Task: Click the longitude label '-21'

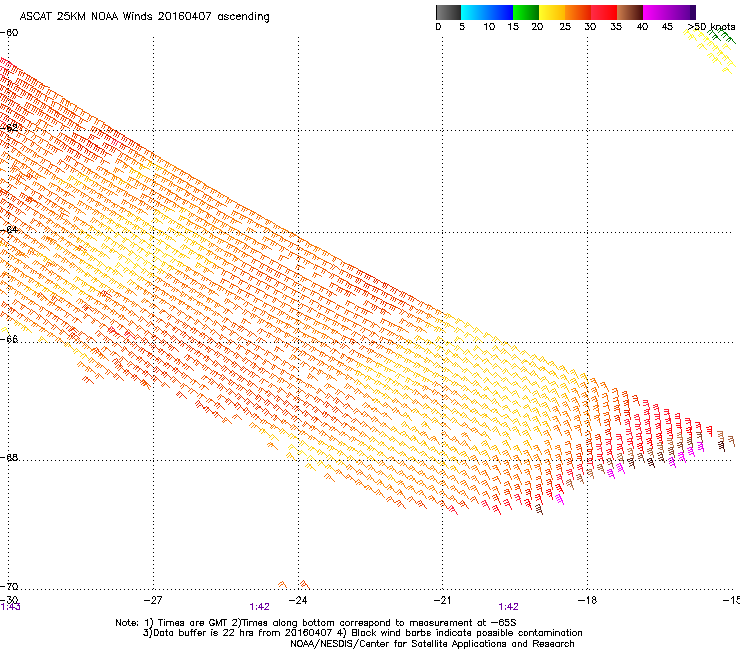Action: click(x=442, y=600)
